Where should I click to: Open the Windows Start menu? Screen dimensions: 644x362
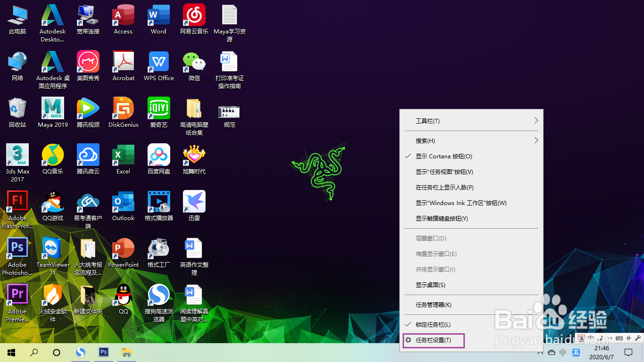(11, 352)
